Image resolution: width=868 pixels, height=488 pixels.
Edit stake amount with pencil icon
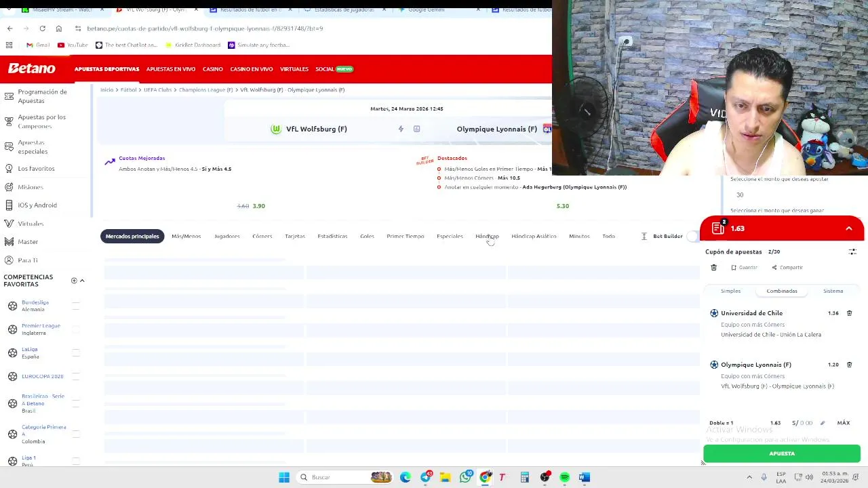[x=823, y=423]
